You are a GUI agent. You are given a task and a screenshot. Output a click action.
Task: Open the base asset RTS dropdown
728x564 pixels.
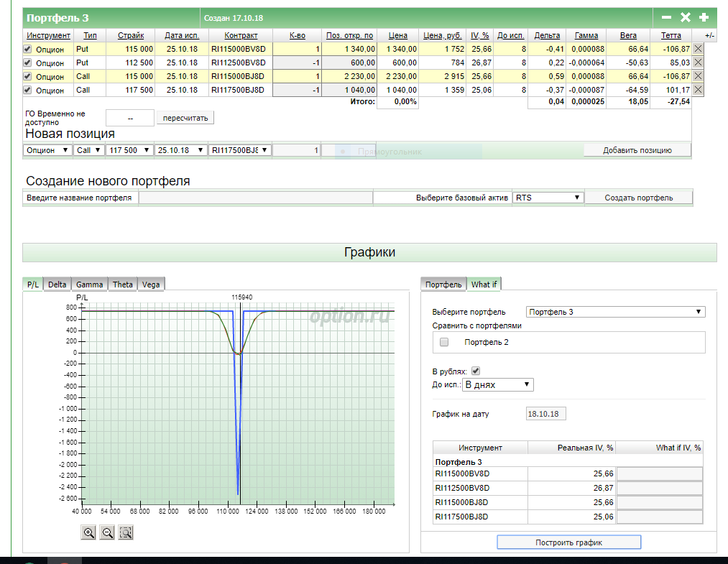click(x=548, y=198)
